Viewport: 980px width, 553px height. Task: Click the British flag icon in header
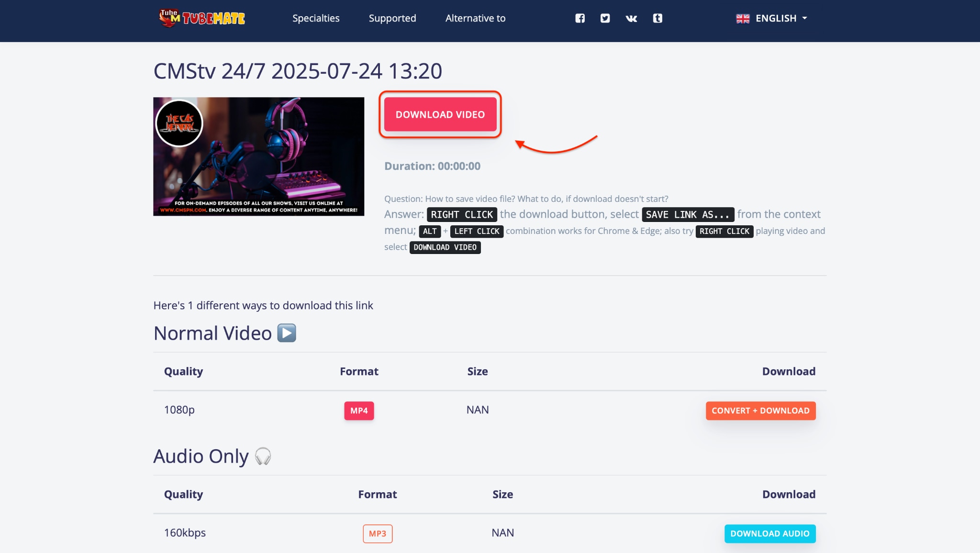click(743, 18)
